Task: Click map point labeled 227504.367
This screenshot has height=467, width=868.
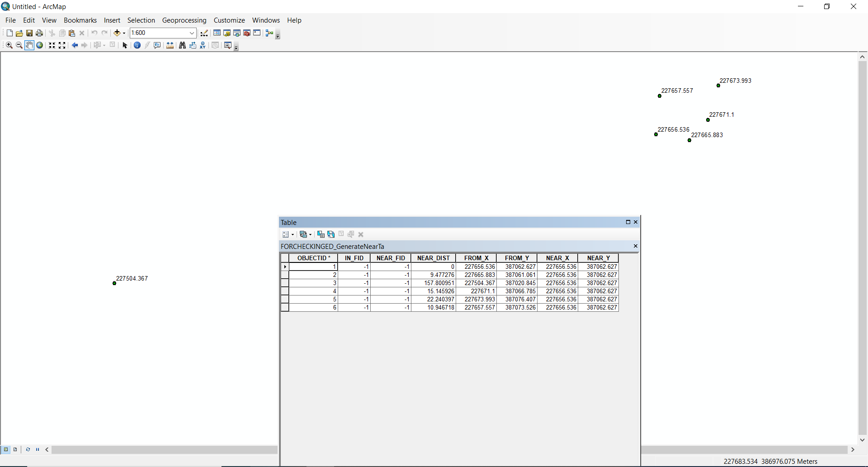Action: coord(114,283)
